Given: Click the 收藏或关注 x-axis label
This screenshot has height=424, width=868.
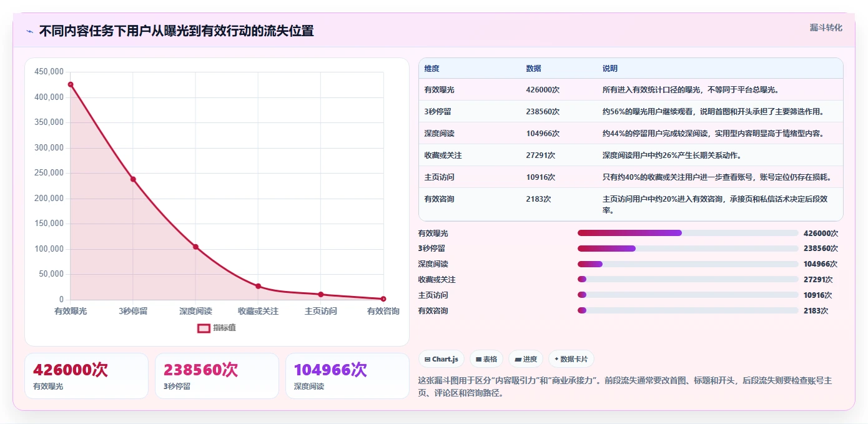Looking at the screenshot, I should click(x=258, y=311).
